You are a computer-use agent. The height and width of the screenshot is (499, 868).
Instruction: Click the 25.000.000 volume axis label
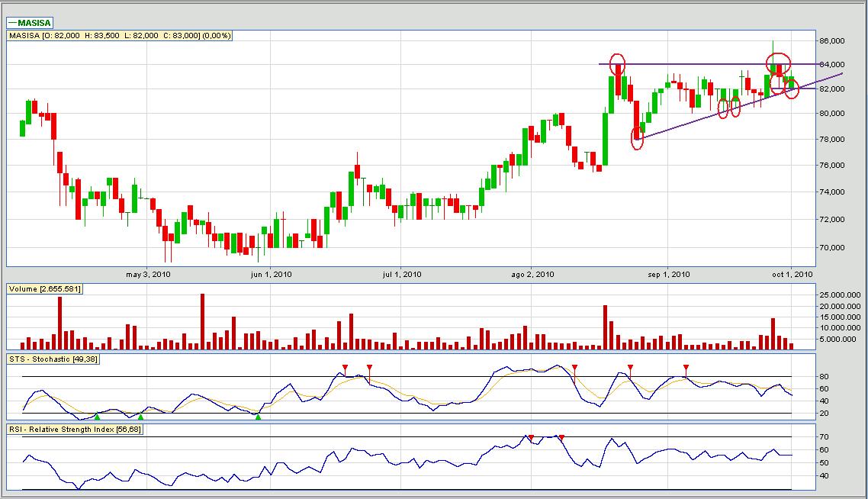pyautogui.click(x=838, y=295)
